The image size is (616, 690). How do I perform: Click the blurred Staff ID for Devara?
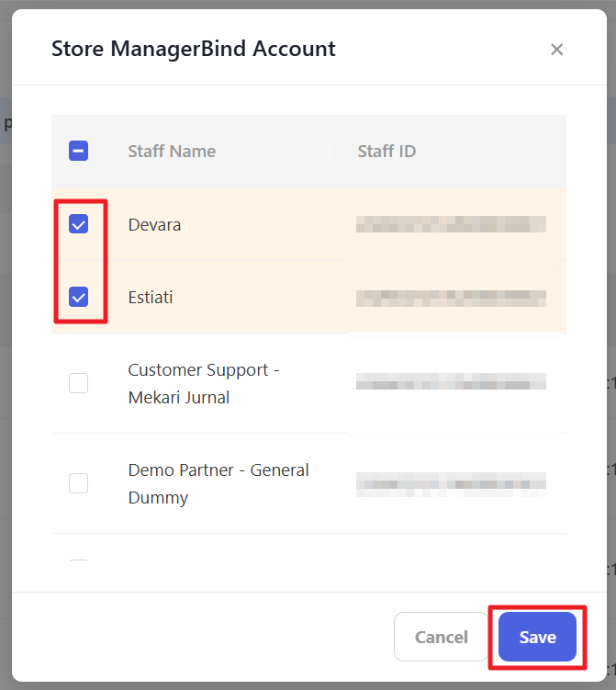point(451,224)
